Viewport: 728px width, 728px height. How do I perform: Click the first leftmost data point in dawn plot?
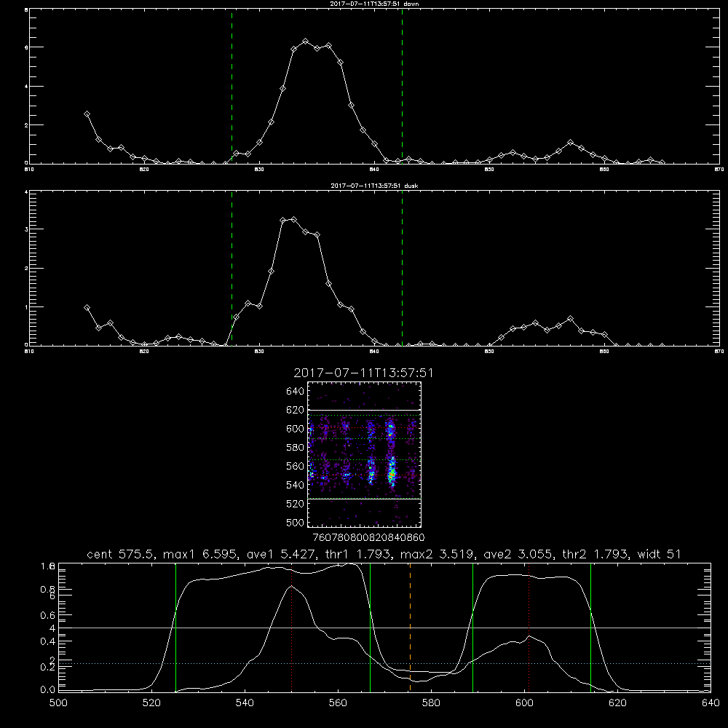click(x=87, y=114)
